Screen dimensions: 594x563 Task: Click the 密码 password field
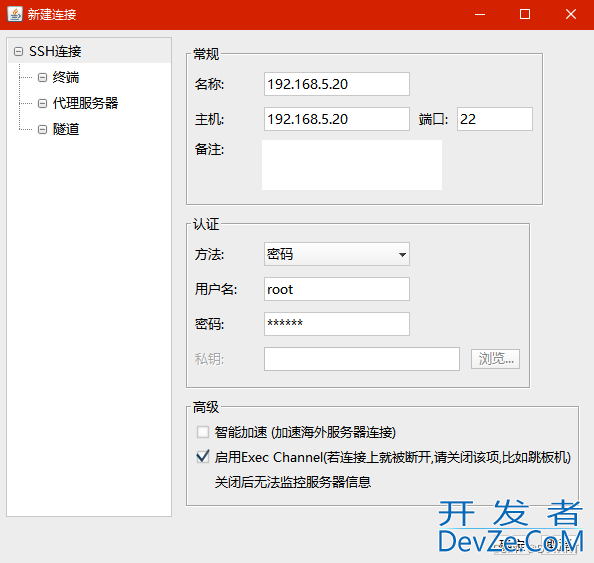coord(337,324)
